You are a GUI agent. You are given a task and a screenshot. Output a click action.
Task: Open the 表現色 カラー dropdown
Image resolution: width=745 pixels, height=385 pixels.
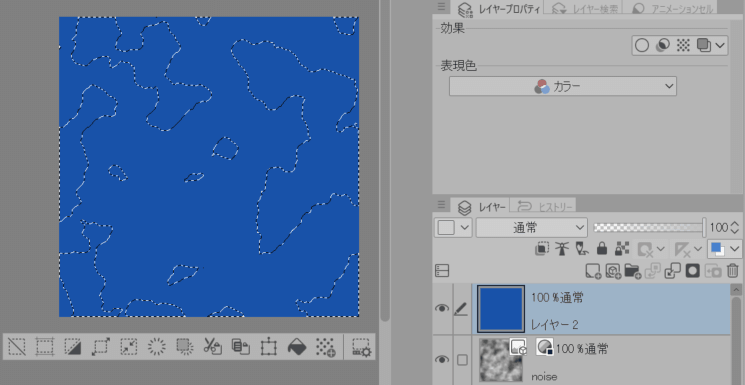[563, 87]
